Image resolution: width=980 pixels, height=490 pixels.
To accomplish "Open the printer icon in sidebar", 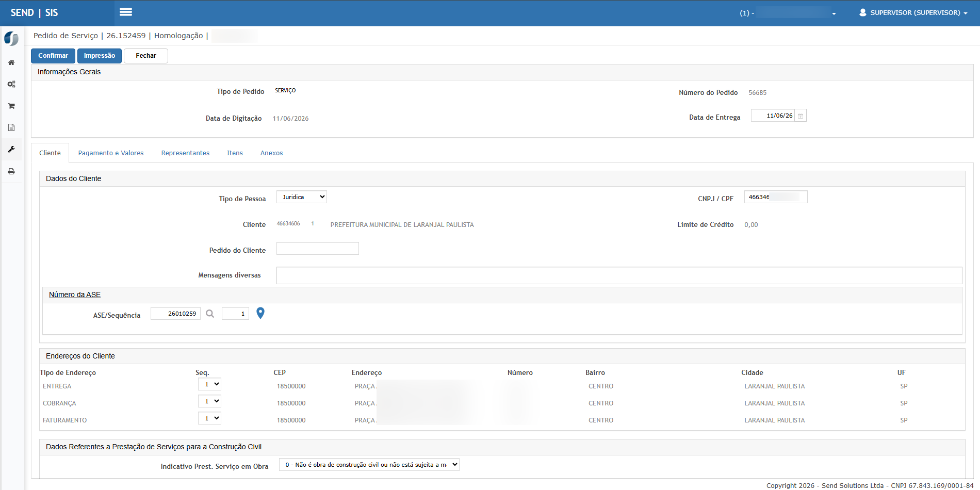I will coord(11,171).
